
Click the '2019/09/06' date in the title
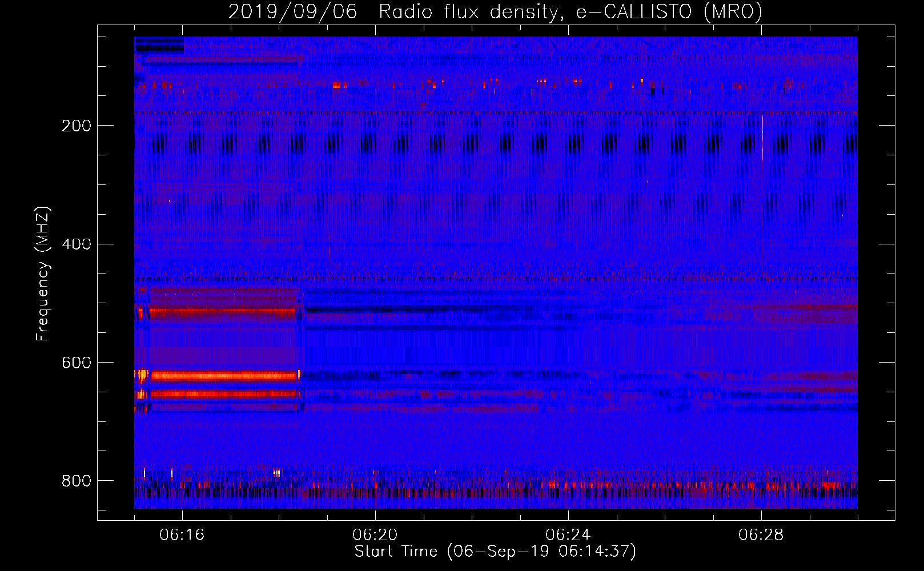pos(293,11)
